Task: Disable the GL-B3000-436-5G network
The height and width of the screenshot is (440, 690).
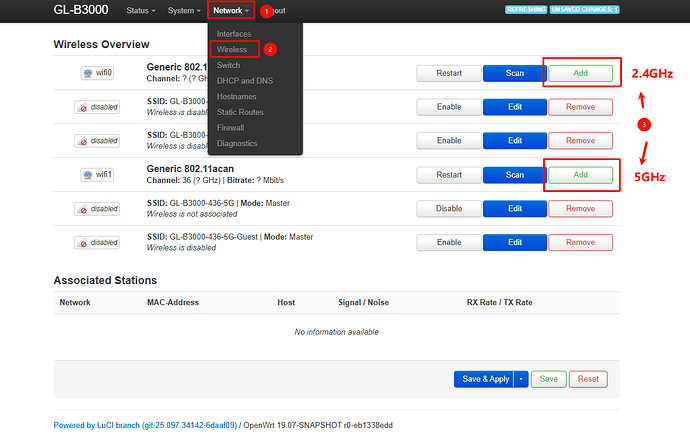Action: point(449,209)
